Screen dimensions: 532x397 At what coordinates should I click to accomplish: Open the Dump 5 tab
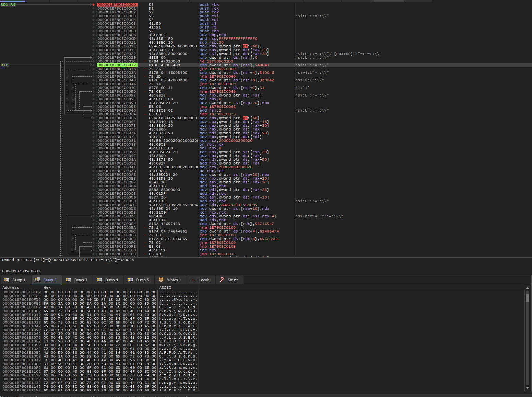point(139,280)
